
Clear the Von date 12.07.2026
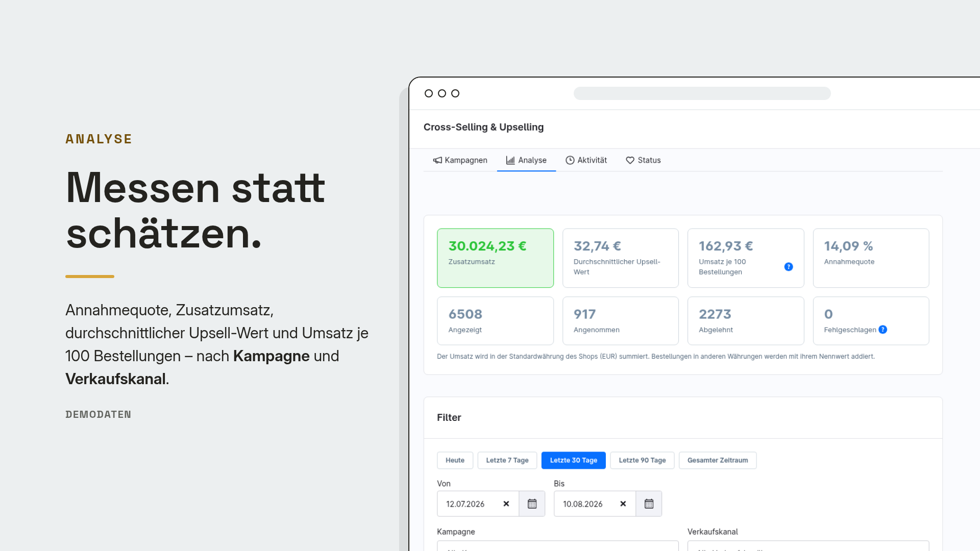506,504
